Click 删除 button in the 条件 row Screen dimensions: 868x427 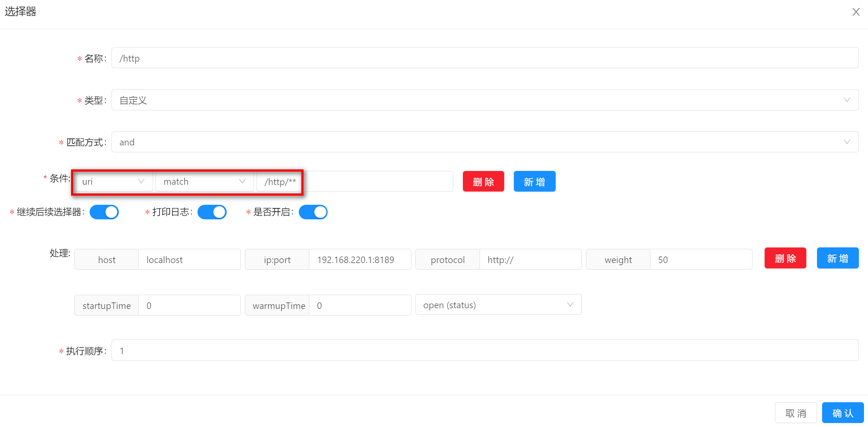pos(483,181)
